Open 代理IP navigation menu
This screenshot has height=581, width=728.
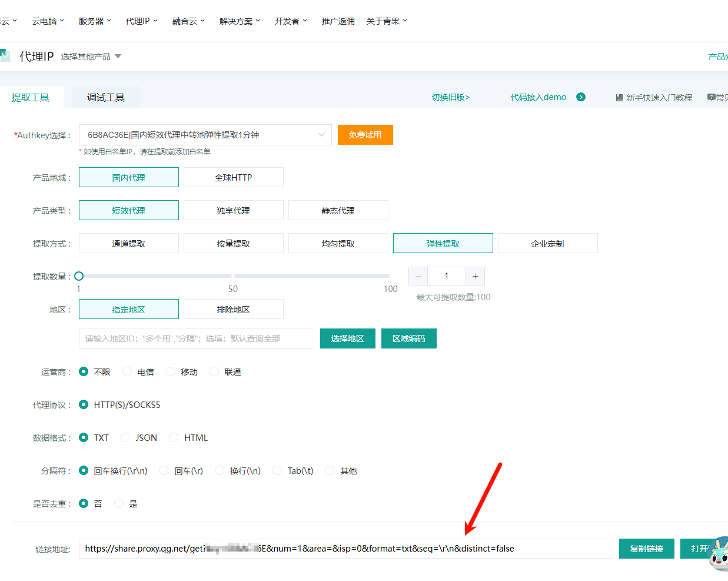point(142,21)
